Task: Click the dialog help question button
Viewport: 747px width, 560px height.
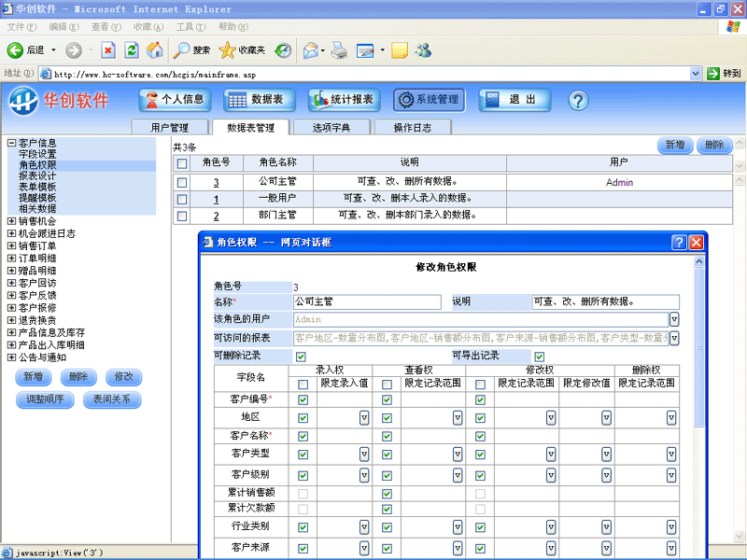Action: click(679, 243)
